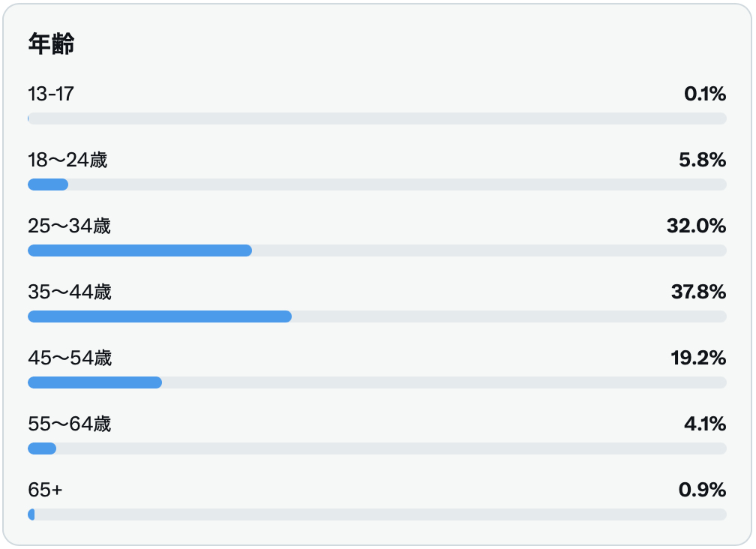Click the 年齢 section heading

pyautogui.click(x=51, y=43)
